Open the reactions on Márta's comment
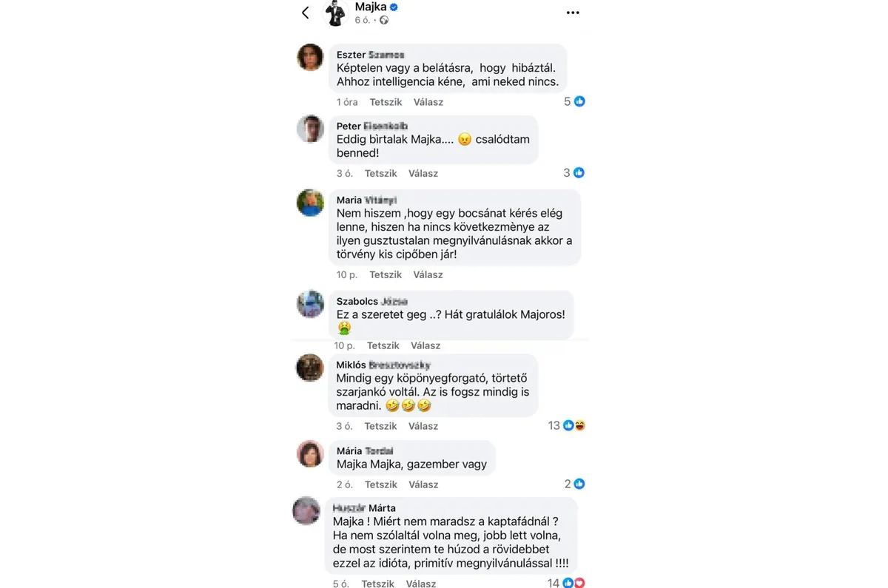888x588 pixels. pyautogui.click(x=573, y=583)
